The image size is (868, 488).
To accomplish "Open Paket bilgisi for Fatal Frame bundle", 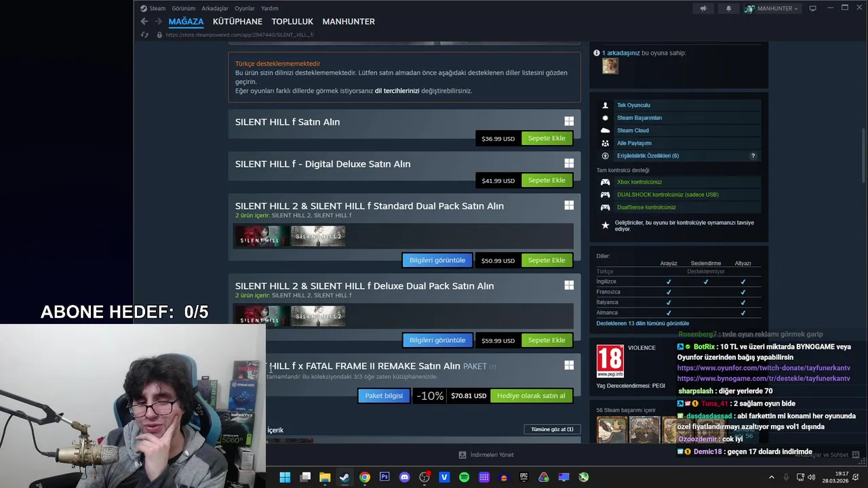I will tap(384, 396).
